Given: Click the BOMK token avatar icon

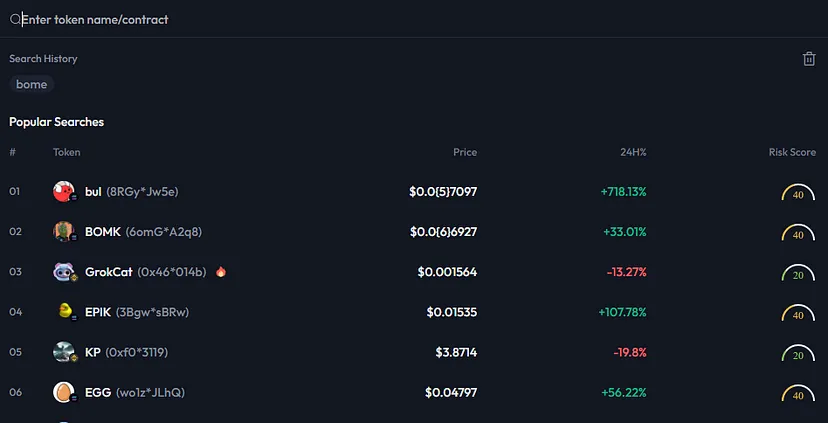Looking at the screenshot, I should [x=64, y=232].
